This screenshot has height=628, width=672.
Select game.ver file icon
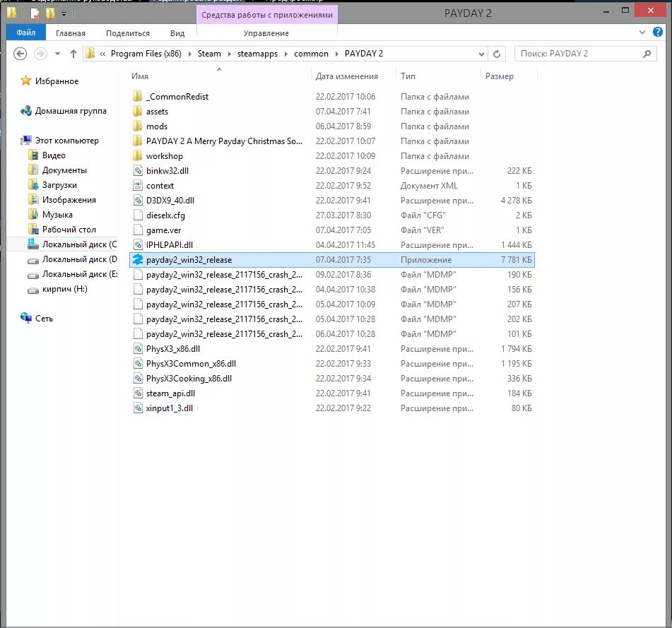point(138,230)
